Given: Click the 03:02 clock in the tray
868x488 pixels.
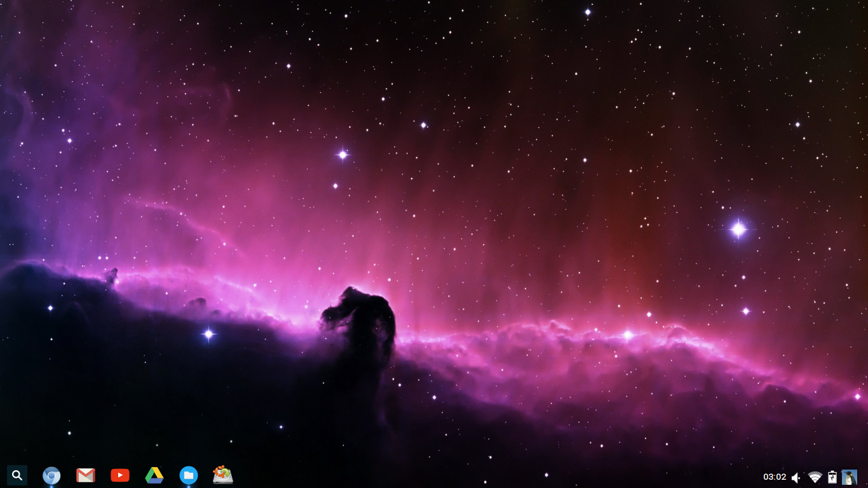Looking at the screenshot, I should click(775, 477).
